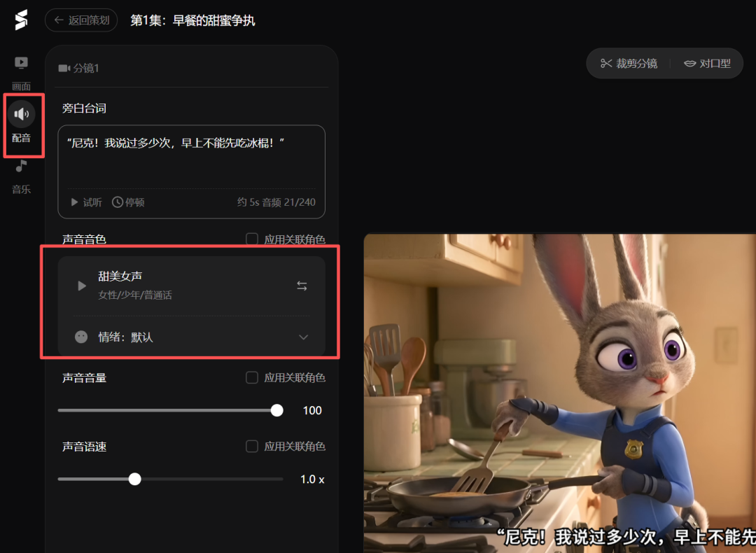
Task: Click the swap icon on the 甜美女声 card
Action: (x=302, y=286)
